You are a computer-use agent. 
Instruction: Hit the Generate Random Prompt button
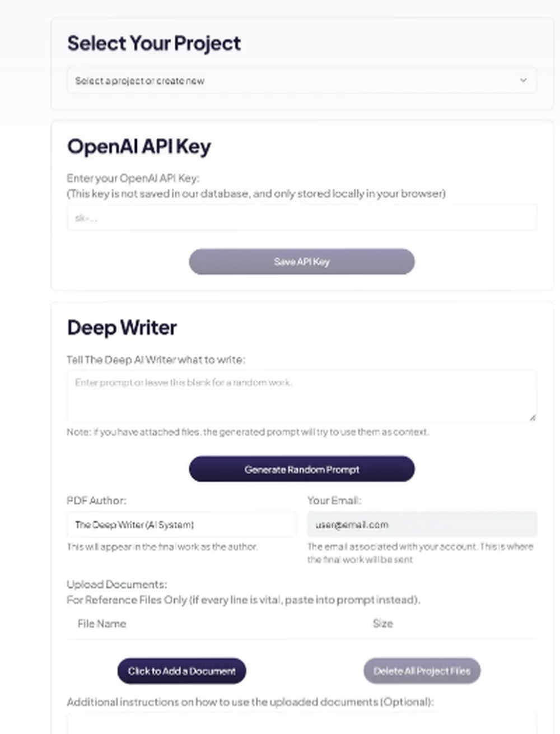302,469
